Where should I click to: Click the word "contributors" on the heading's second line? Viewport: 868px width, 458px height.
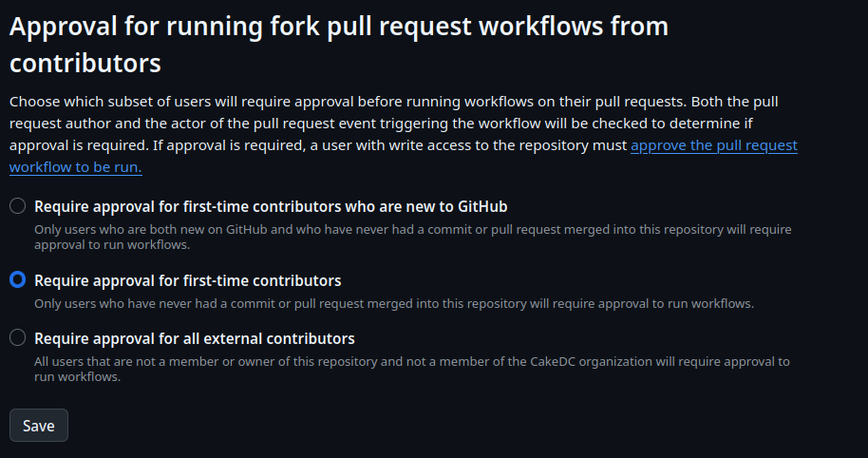pos(85,63)
